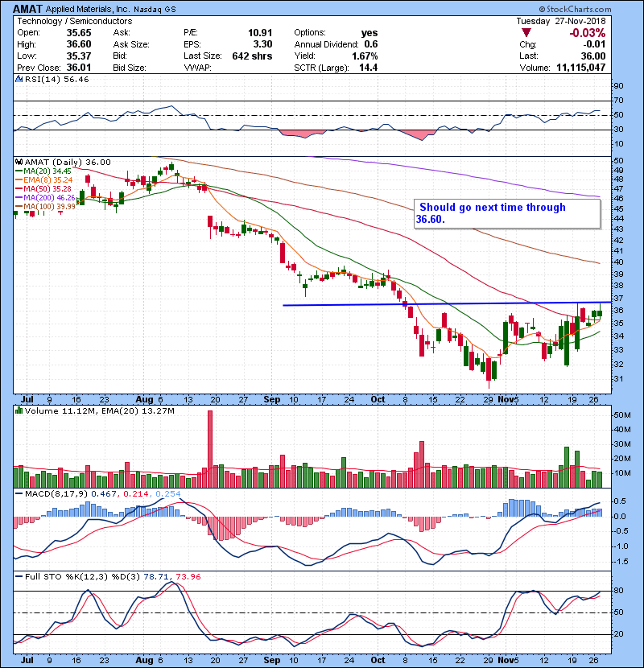
Task: Click the Options yes value
Action: [x=369, y=33]
